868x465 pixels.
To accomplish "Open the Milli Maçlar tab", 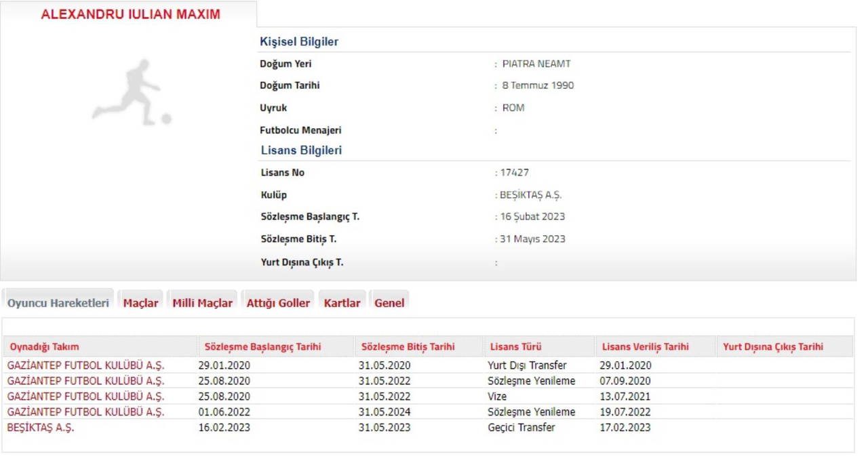I will click(x=202, y=303).
